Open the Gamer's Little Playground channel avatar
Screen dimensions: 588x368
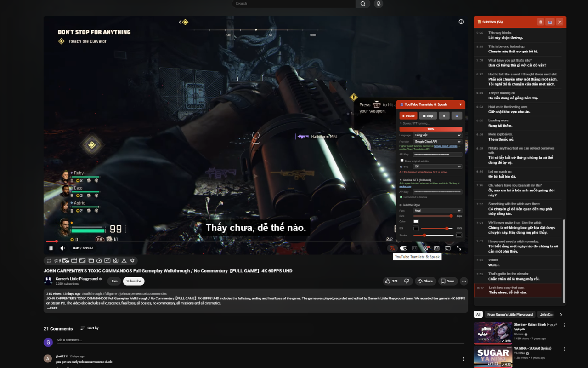coord(48,281)
